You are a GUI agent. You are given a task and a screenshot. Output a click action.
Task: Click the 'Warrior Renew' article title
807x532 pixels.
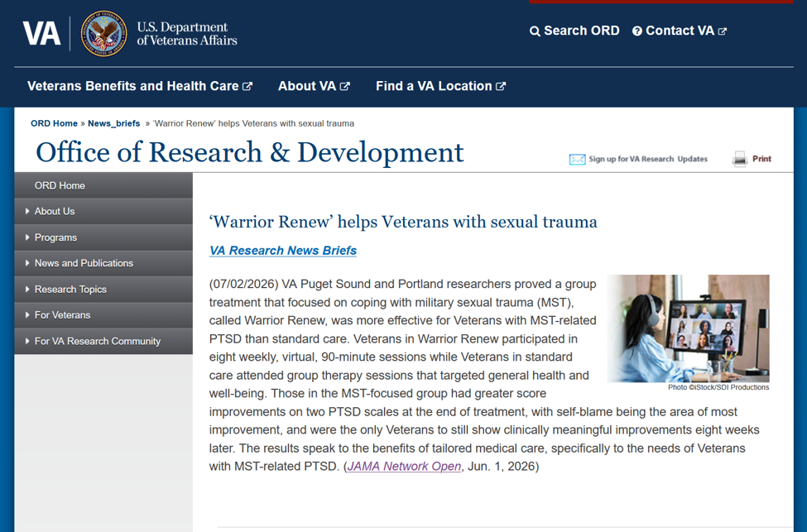(x=403, y=222)
